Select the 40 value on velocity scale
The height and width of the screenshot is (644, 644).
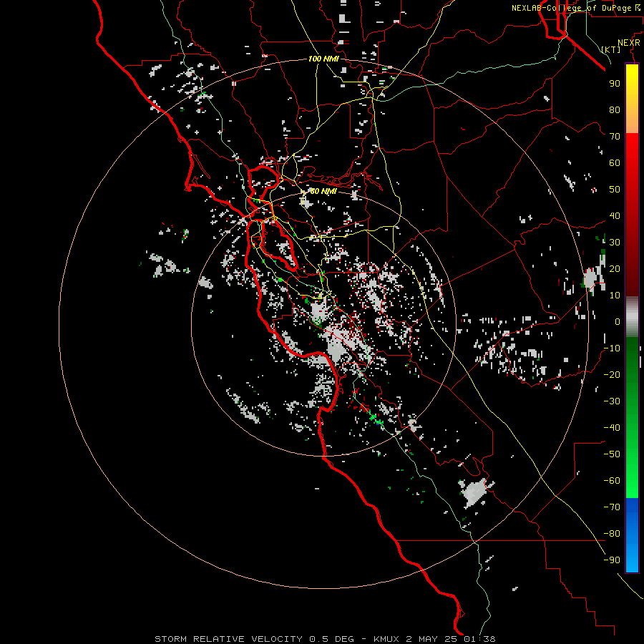click(x=615, y=216)
